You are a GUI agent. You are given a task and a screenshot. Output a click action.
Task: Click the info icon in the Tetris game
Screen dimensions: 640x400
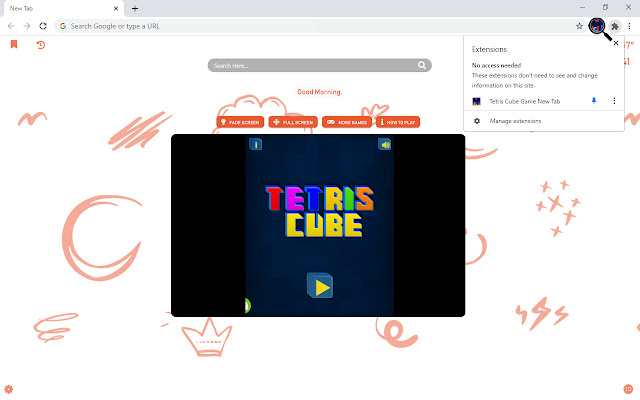(x=256, y=144)
